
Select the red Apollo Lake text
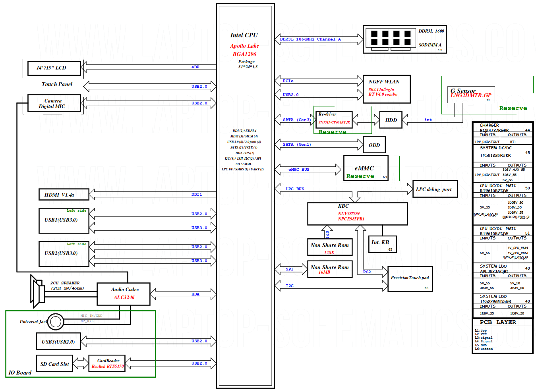click(244, 46)
